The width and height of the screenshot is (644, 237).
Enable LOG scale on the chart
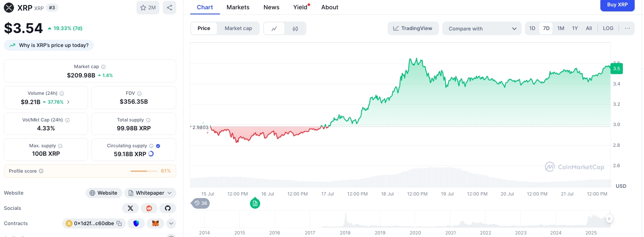[x=608, y=28]
